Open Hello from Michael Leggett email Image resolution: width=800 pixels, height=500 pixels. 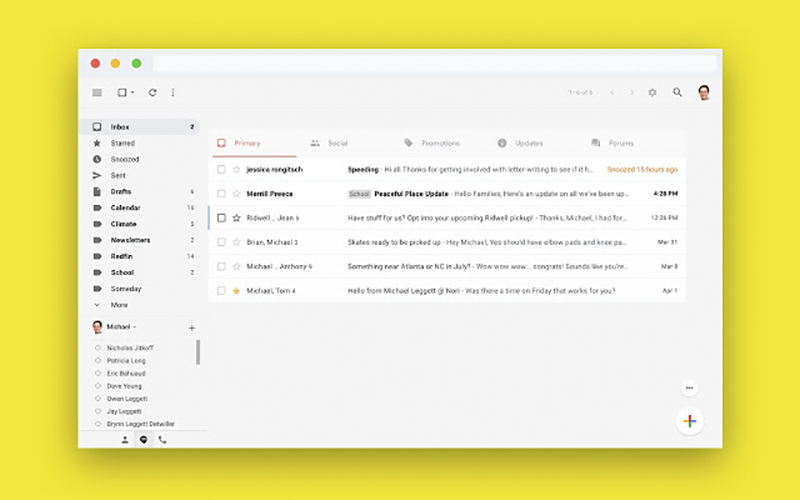point(447,291)
